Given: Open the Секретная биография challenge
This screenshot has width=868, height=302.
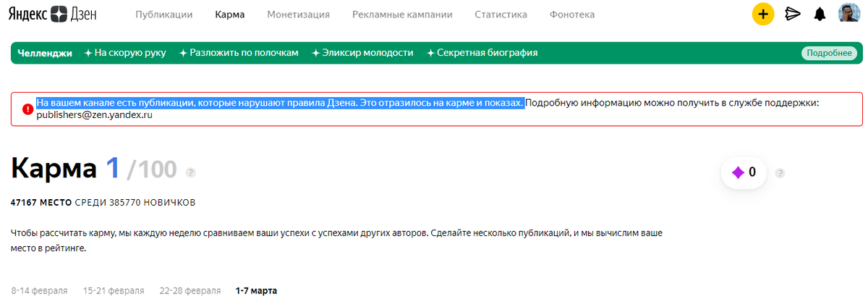Looking at the screenshot, I should click(x=482, y=53).
